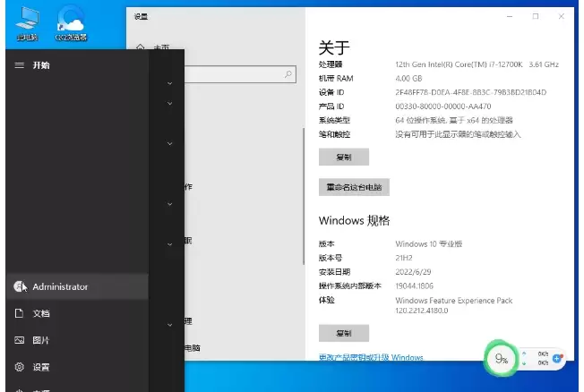Open 更改产品密钥或升级 Windows link

[371, 357]
